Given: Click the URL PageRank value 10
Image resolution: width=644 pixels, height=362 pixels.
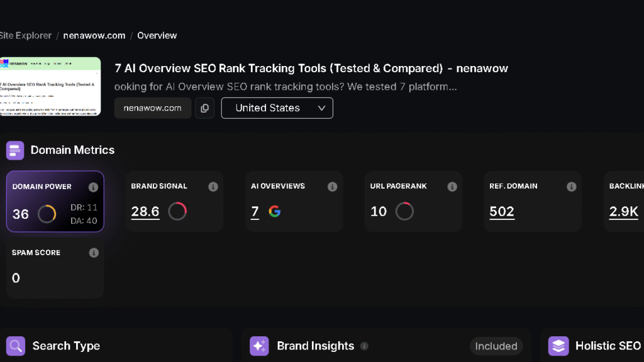Looking at the screenshot, I should pos(378,212).
